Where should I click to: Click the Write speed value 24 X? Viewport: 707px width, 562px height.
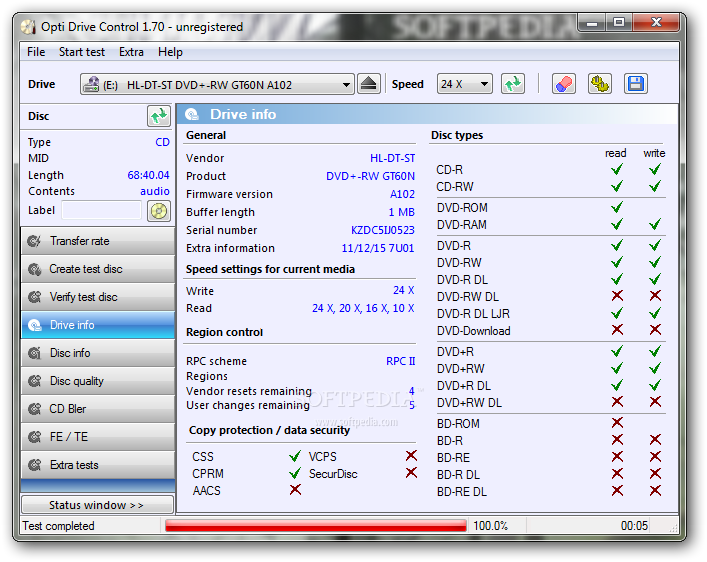(x=404, y=291)
